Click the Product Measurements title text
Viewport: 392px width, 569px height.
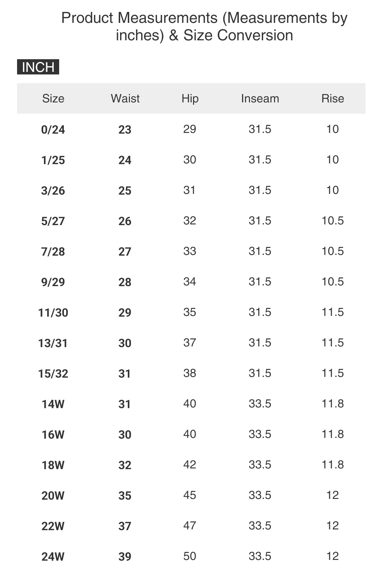(x=204, y=27)
